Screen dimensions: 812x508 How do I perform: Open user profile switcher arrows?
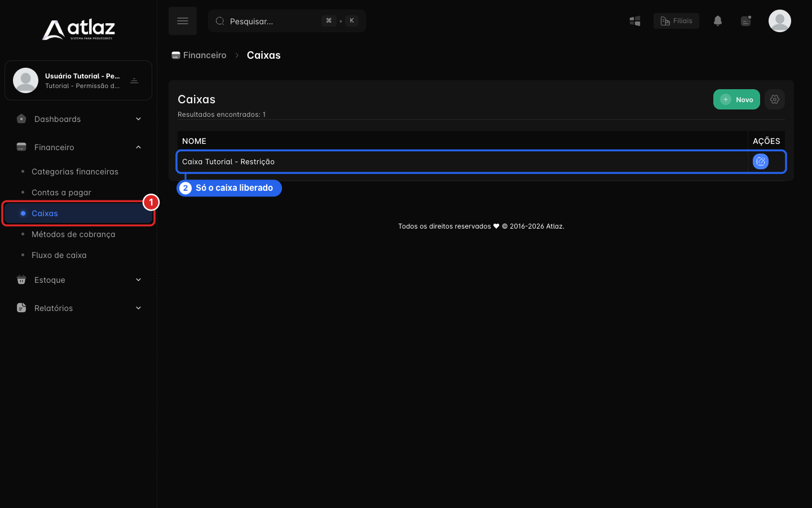134,81
